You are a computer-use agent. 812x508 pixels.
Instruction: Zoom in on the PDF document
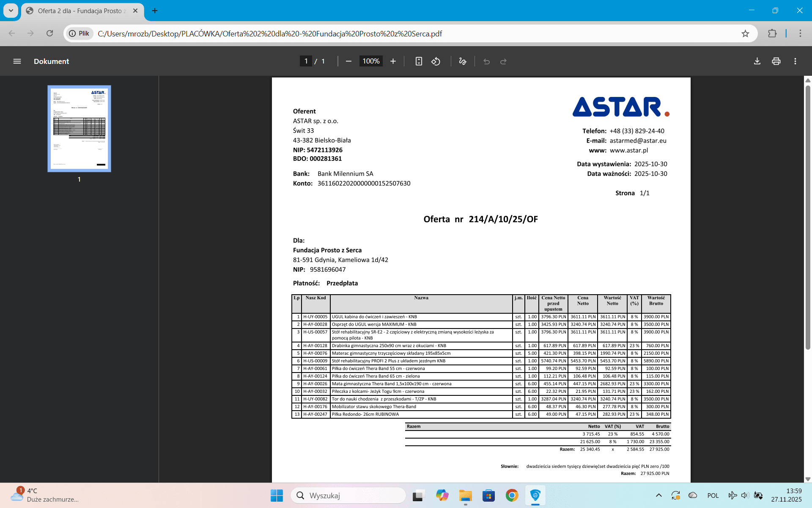click(x=393, y=61)
